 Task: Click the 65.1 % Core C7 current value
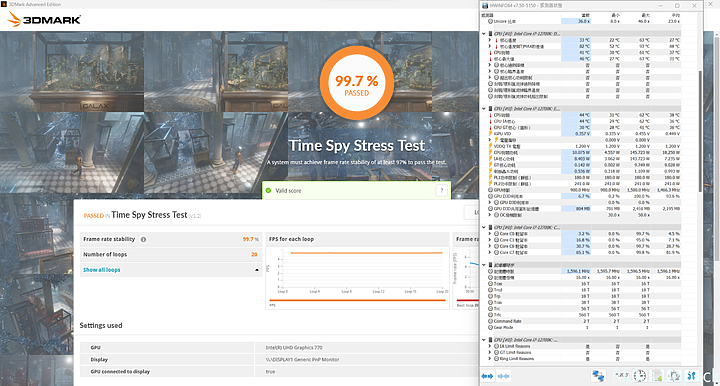pos(584,252)
